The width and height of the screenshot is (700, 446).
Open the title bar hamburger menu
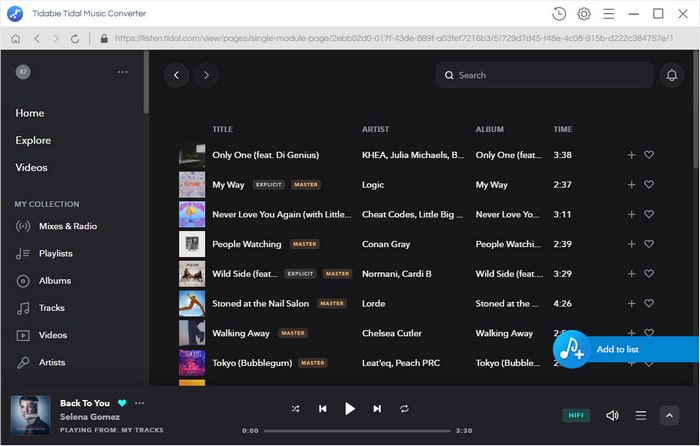[x=608, y=14]
